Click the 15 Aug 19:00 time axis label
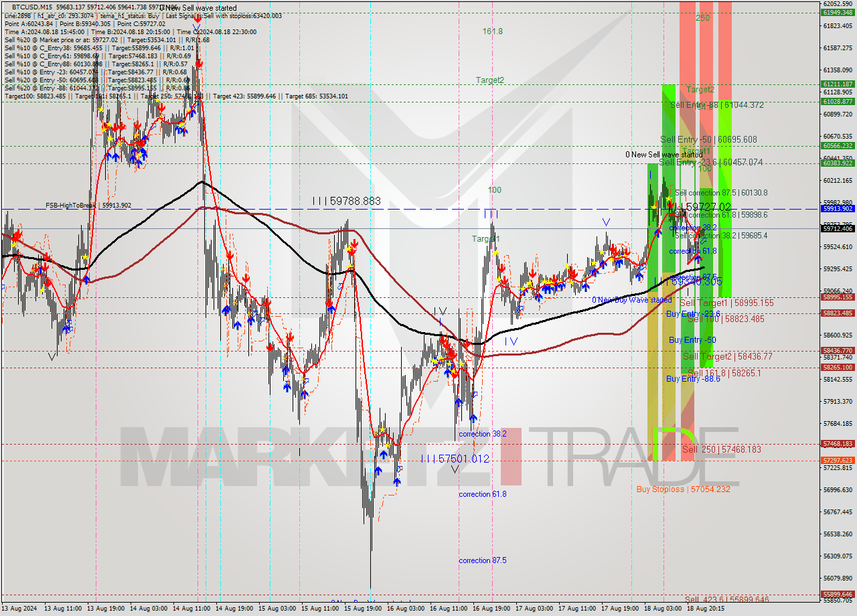Screen dimensions: 857x616 364,609
